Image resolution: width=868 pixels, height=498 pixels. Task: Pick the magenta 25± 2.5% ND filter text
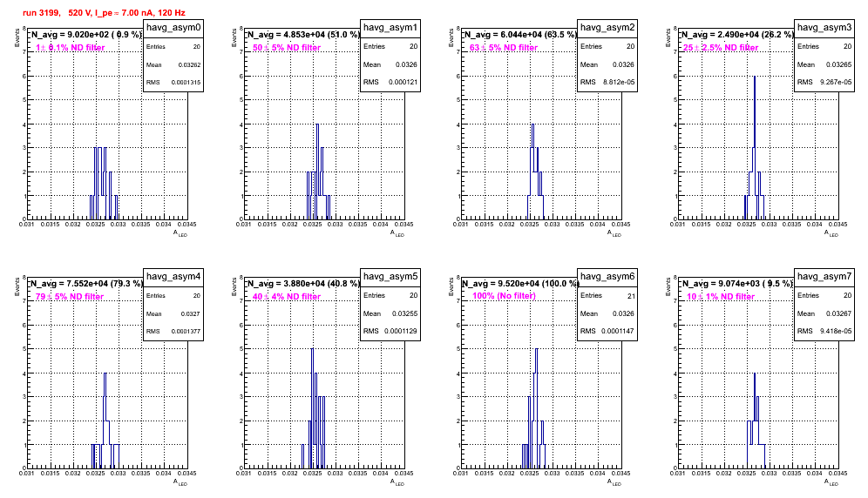click(721, 48)
